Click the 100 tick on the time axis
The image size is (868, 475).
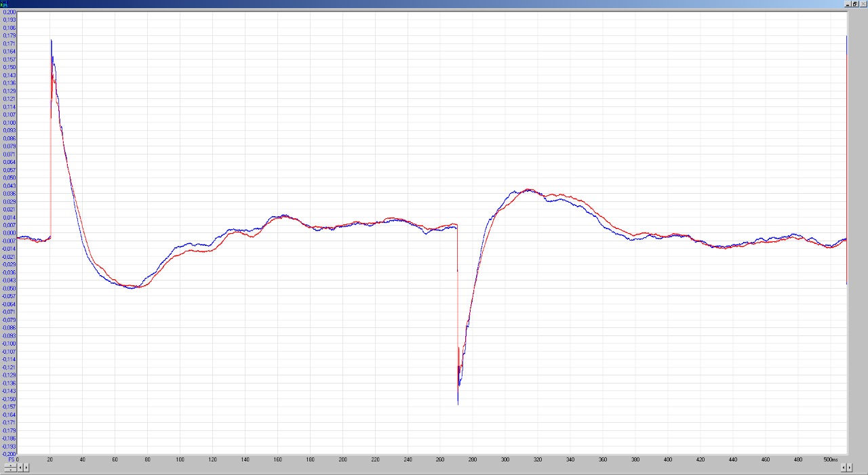(x=180, y=459)
